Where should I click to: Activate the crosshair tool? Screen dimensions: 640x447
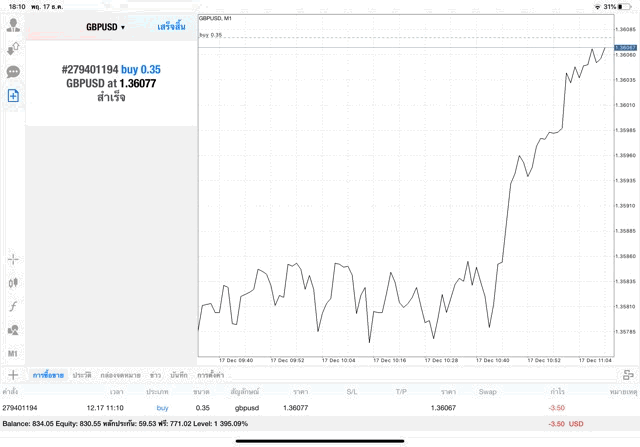tap(13, 259)
